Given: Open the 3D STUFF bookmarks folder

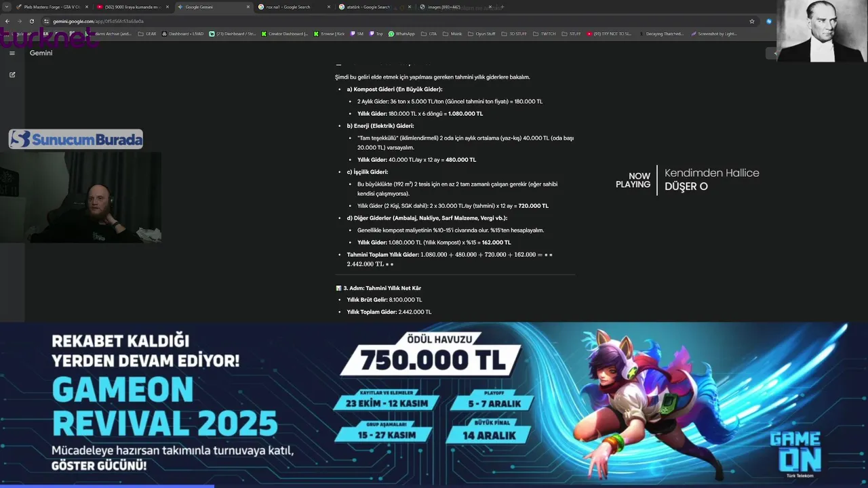Looking at the screenshot, I should (x=514, y=33).
